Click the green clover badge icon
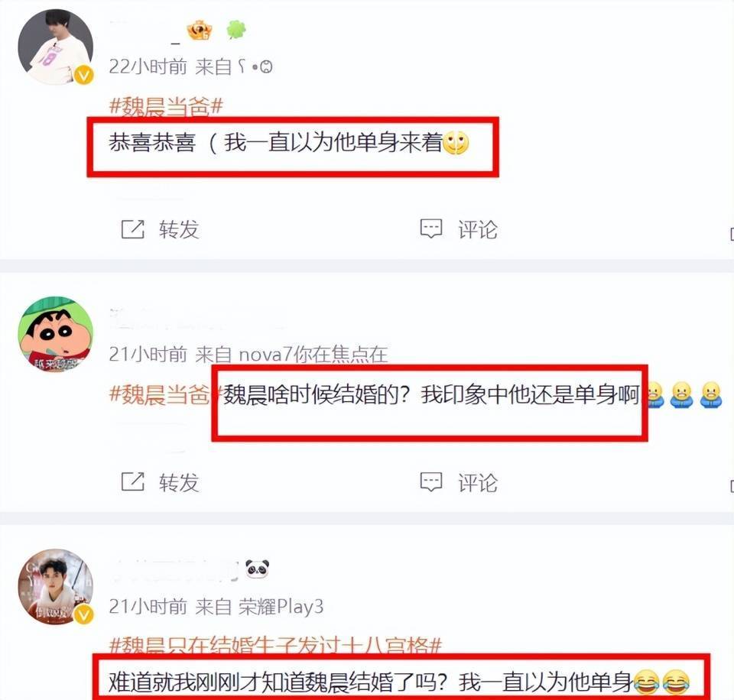 [x=236, y=30]
